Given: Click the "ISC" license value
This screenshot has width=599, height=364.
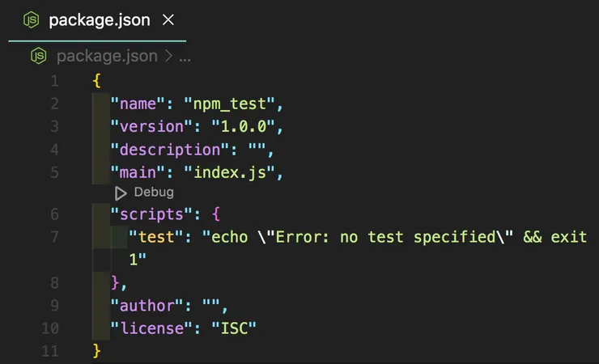Looking at the screenshot, I should point(236,328).
